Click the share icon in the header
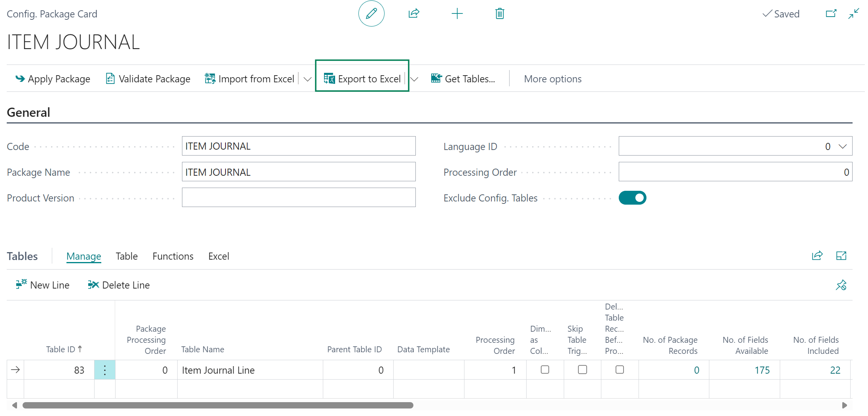Image resolution: width=868 pixels, height=416 pixels. pos(414,14)
